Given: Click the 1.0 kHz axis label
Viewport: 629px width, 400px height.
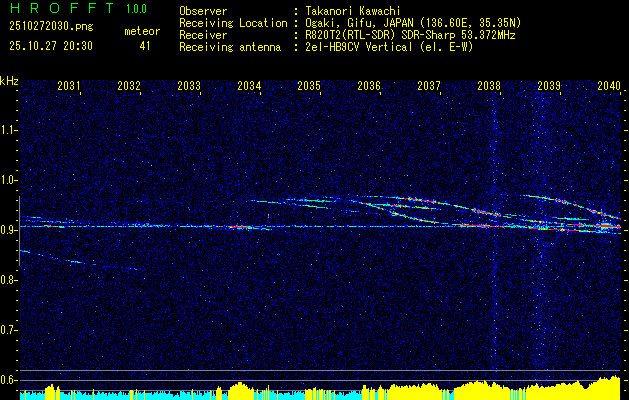Looking at the screenshot, I should (x=8, y=180).
